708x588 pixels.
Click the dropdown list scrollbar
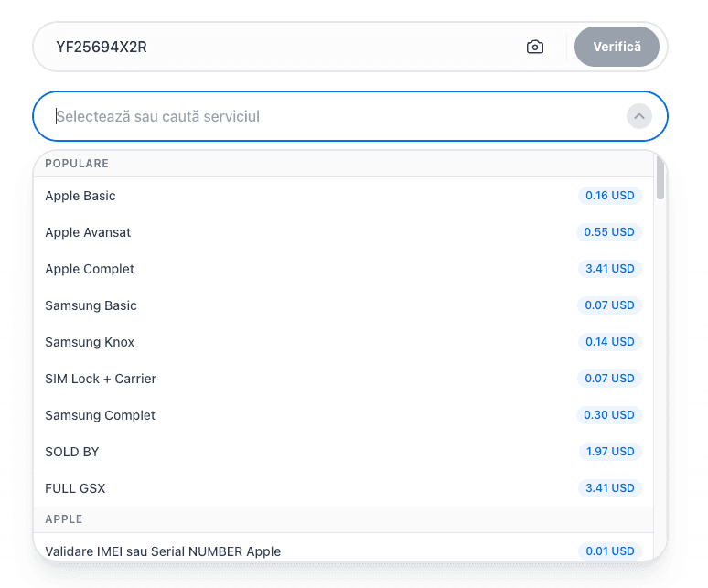tap(660, 178)
